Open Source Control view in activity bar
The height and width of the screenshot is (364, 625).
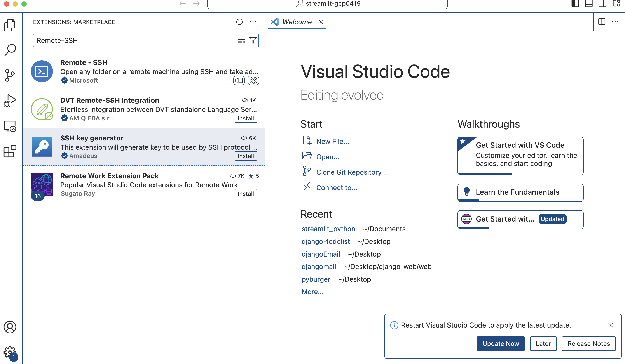coord(10,75)
